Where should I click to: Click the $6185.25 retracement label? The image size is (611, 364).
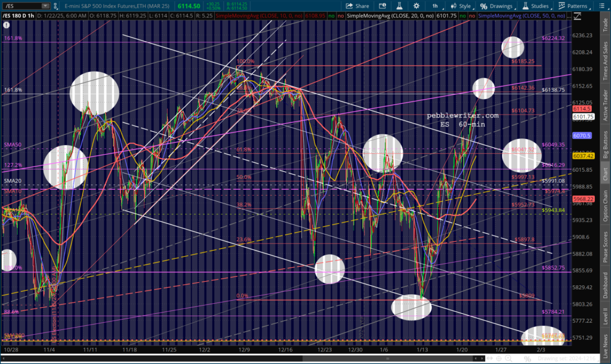pyautogui.click(x=523, y=61)
